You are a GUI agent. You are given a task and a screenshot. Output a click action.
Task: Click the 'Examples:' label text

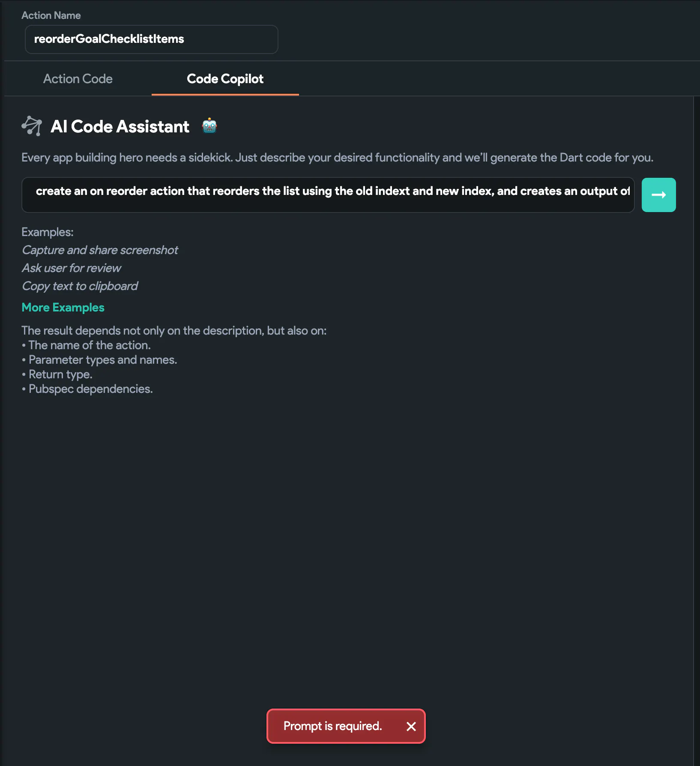[x=48, y=232]
